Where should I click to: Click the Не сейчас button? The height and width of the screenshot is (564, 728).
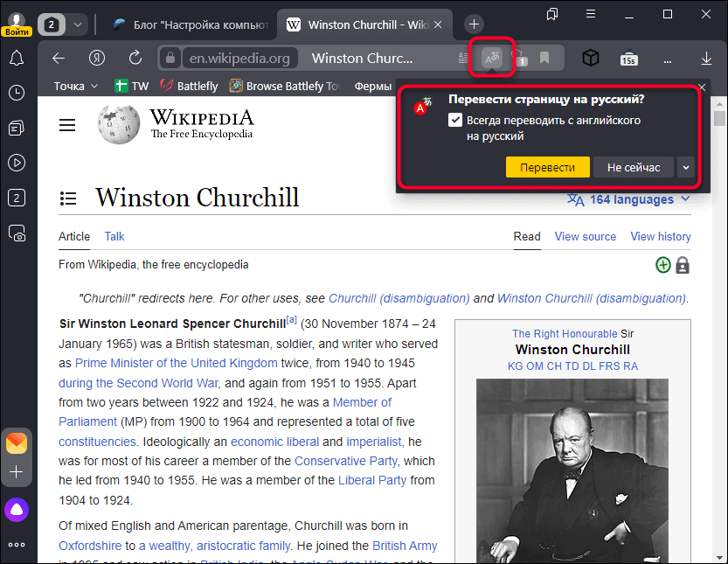click(x=634, y=167)
